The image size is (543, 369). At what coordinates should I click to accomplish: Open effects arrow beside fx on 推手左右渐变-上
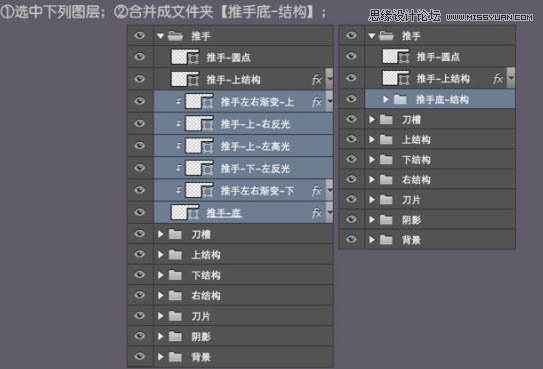(329, 102)
